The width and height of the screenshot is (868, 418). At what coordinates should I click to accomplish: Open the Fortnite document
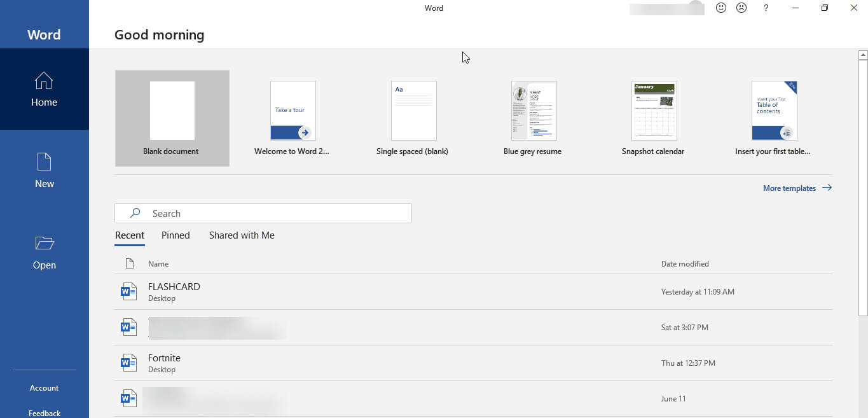click(x=473, y=363)
